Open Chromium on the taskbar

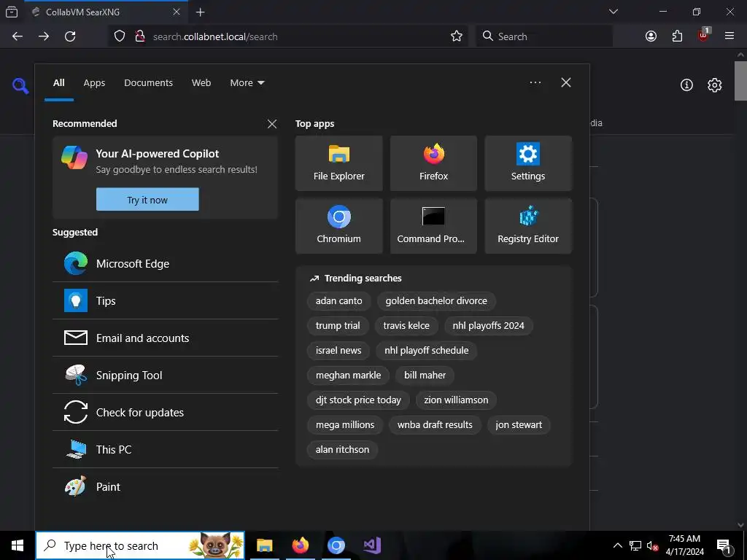(336, 545)
